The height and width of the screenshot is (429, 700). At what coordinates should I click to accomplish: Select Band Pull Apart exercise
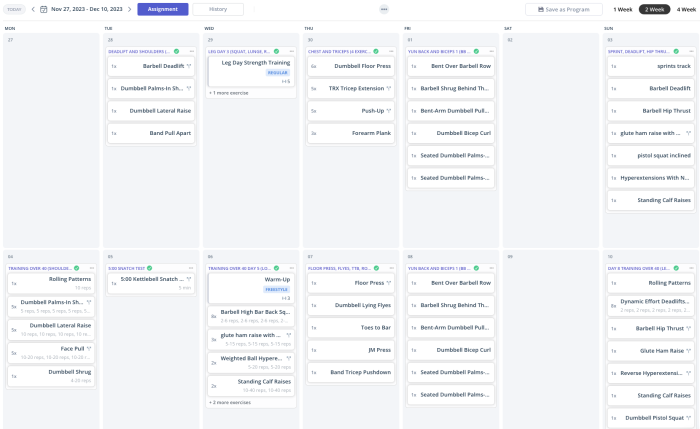coord(151,133)
